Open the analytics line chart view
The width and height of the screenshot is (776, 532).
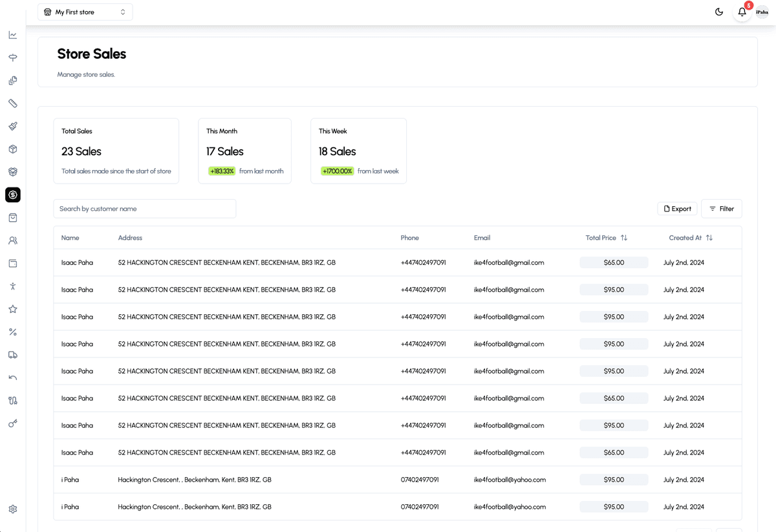coord(13,35)
